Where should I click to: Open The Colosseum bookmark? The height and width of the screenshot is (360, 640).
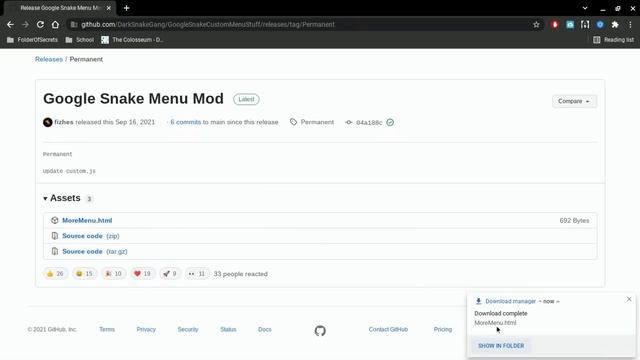pyautogui.click(x=132, y=40)
